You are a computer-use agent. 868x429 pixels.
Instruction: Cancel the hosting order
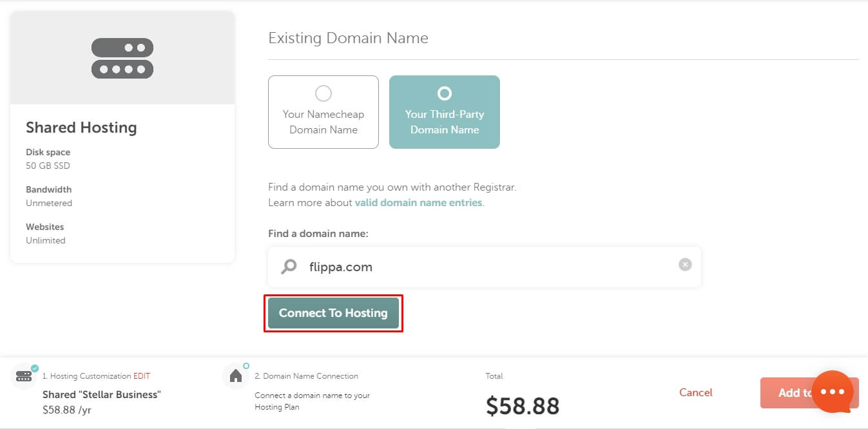696,392
